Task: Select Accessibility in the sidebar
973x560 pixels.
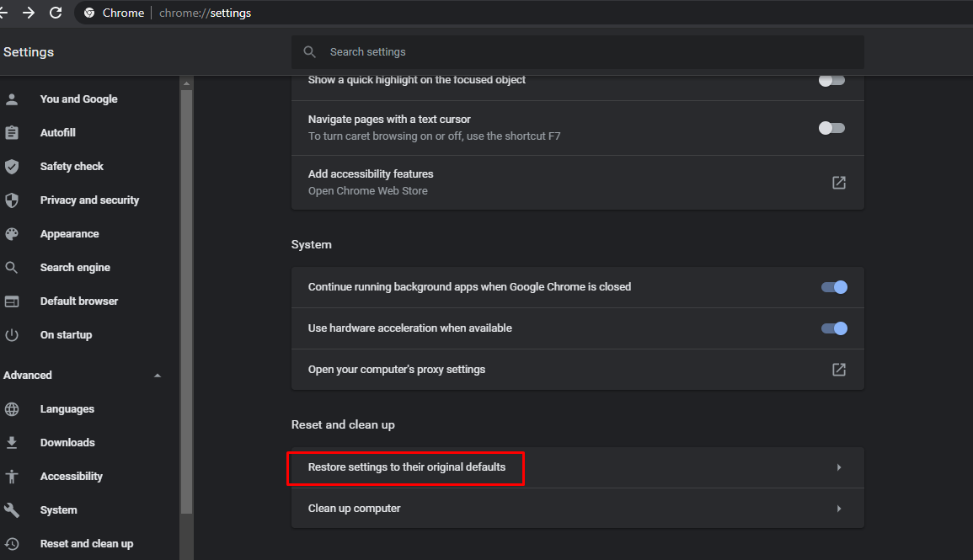Action: tap(72, 477)
